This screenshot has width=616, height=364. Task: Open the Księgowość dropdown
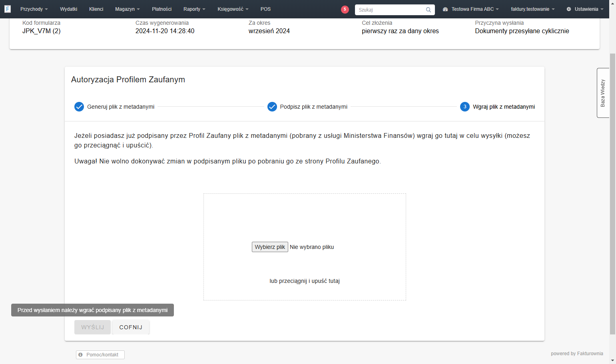[233, 9]
